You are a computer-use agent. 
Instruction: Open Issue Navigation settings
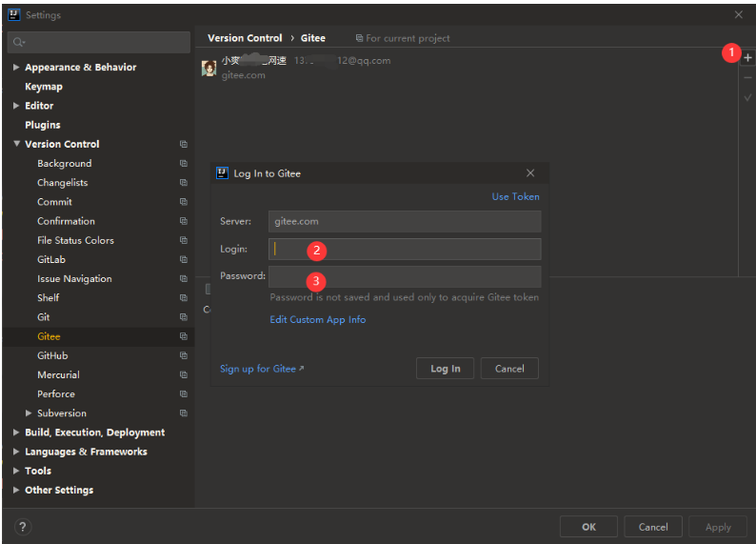click(x=74, y=279)
